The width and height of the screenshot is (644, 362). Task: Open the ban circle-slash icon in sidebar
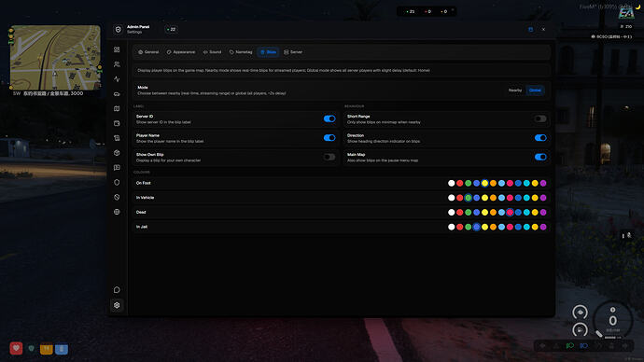click(x=117, y=197)
